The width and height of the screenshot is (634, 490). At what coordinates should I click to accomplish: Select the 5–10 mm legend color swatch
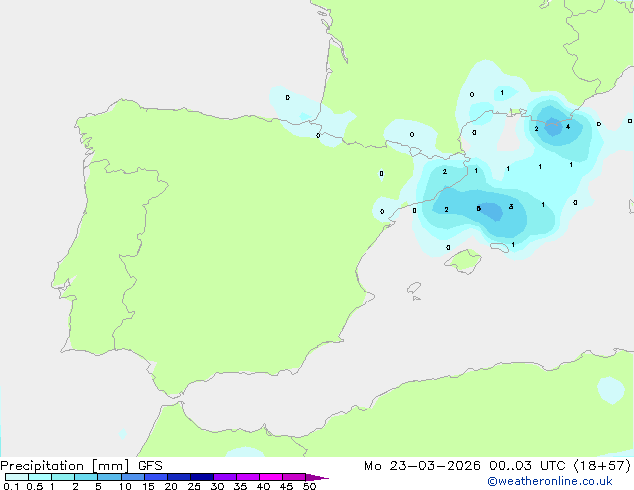pyautogui.click(x=109, y=477)
